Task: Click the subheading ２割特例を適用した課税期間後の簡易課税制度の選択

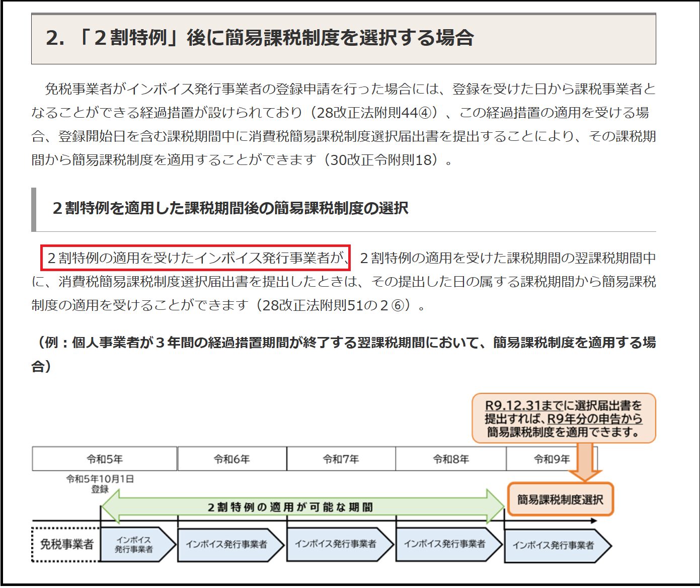Action: (230, 208)
